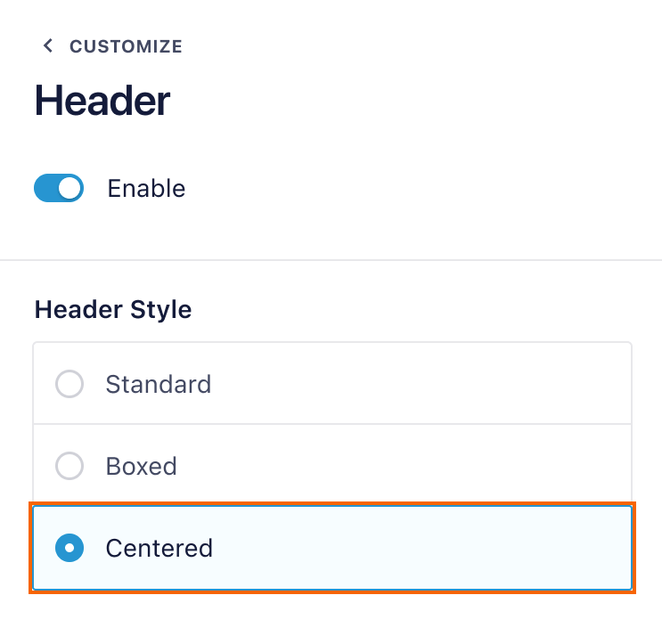Select the Standard radio button circle
Image resolution: width=662 pixels, height=644 pixels.
69,385
